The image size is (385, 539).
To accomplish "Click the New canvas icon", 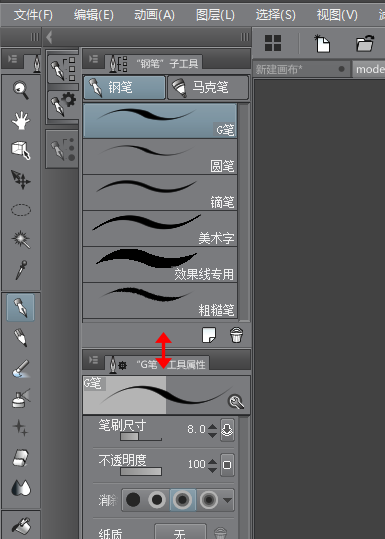I will pyautogui.click(x=322, y=43).
